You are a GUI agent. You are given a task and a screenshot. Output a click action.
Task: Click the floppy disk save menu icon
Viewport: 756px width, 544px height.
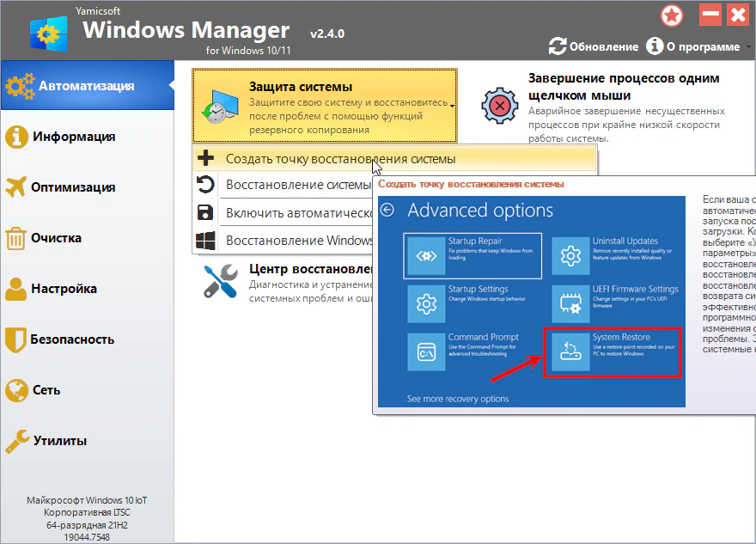pos(205,212)
